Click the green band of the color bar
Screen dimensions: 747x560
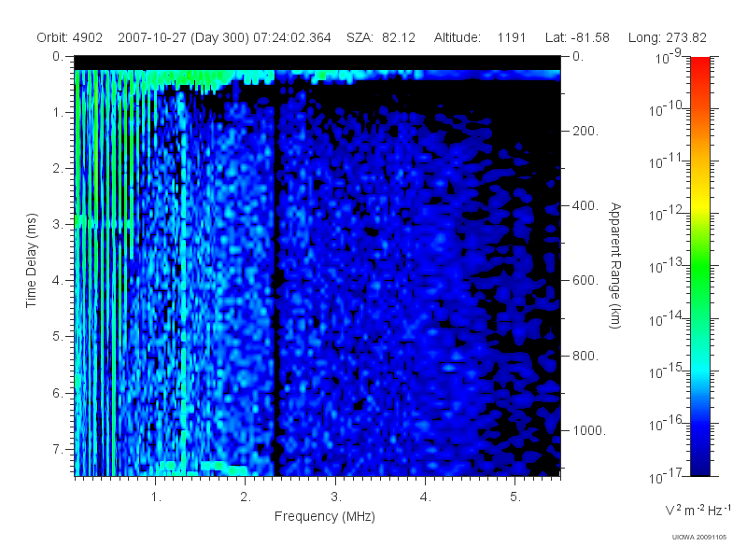pos(700,267)
